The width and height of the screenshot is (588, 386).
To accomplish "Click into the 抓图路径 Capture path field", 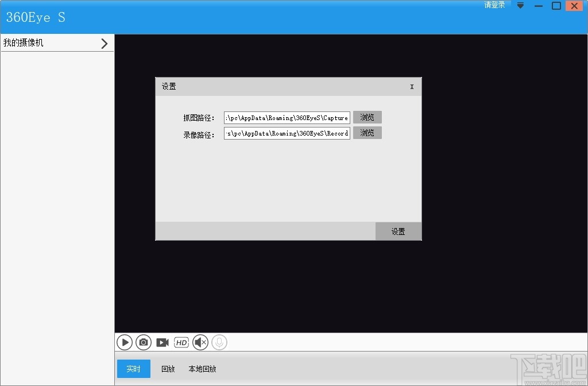I will coord(287,117).
